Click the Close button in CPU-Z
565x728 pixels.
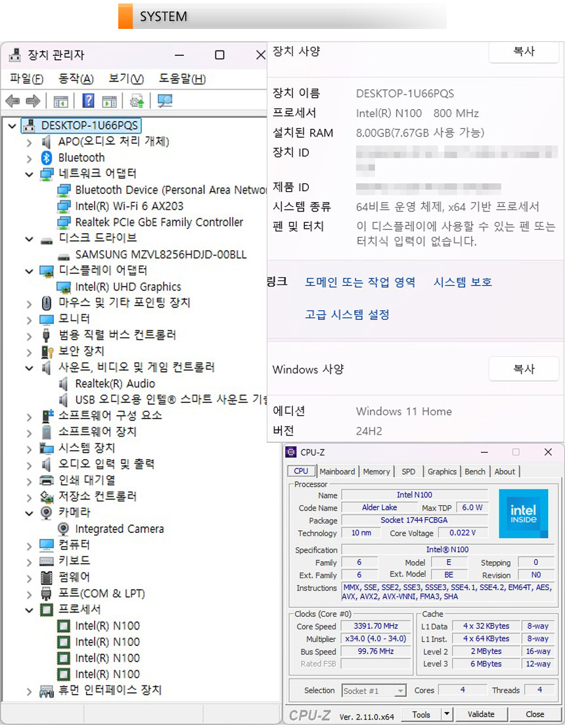(535, 714)
